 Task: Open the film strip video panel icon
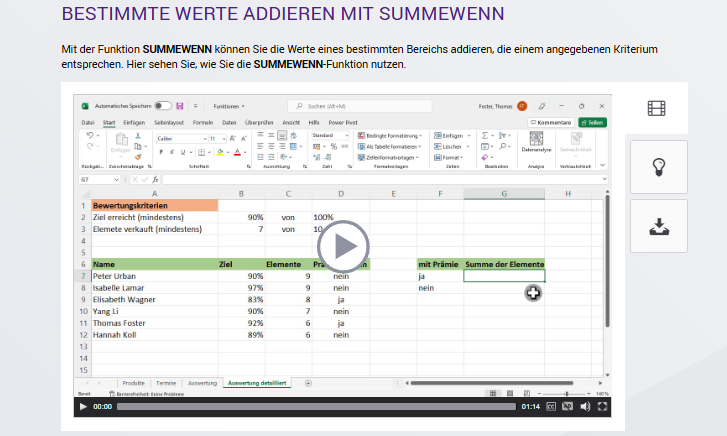pos(656,108)
